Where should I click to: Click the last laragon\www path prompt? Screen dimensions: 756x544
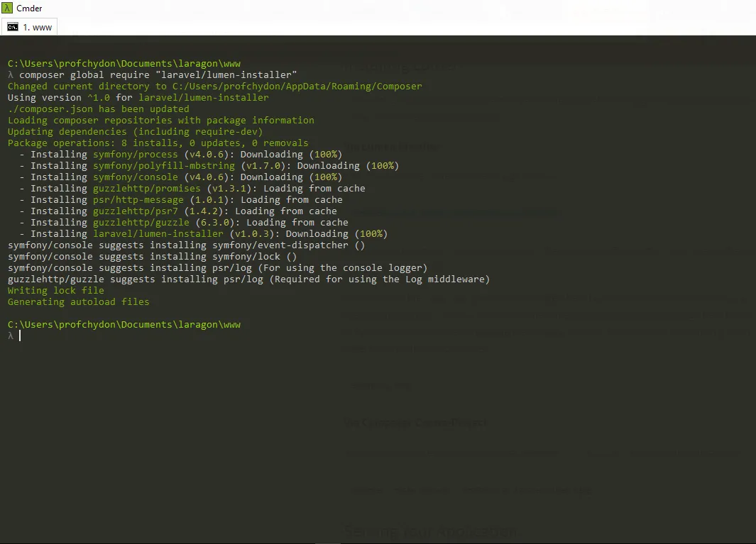[124, 325]
